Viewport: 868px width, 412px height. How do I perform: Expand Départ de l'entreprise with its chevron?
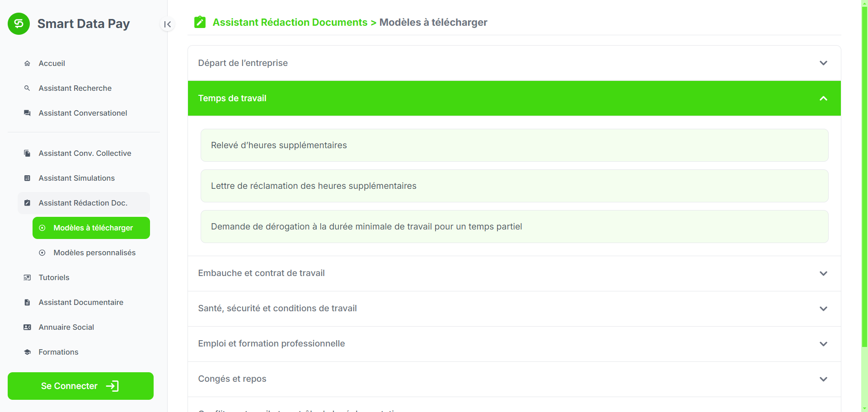[x=823, y=63]
